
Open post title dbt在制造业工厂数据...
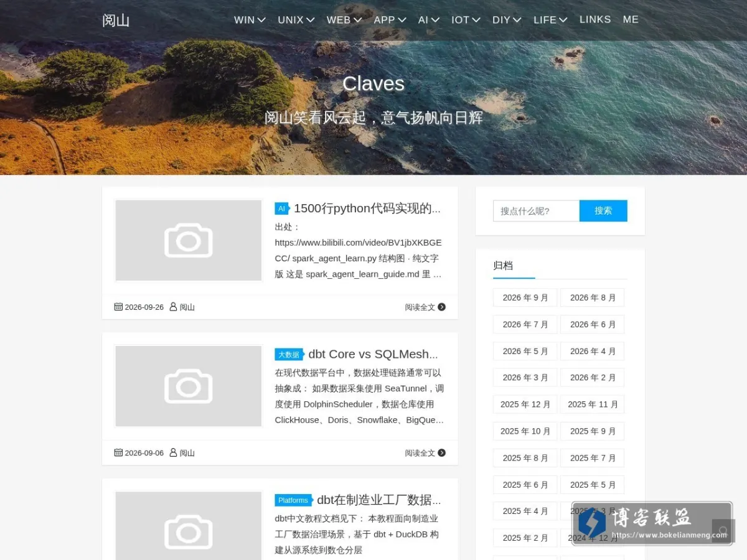[379, 500]
